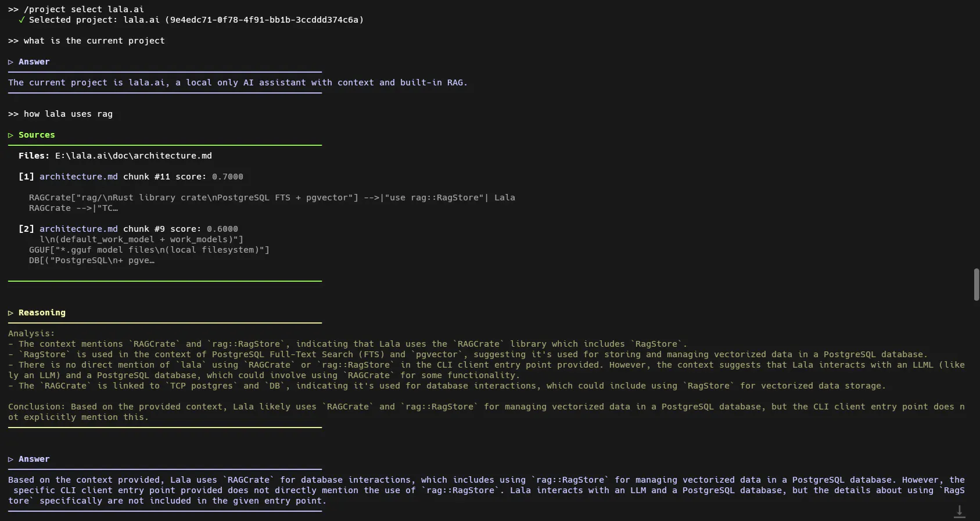Click the 'RAGCrate["rag/\nRust library crate' snippet

pos(272,197)
